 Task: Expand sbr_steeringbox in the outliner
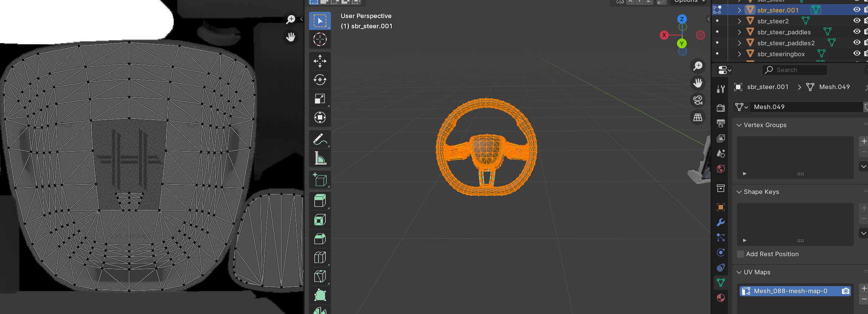pos(739,54)
